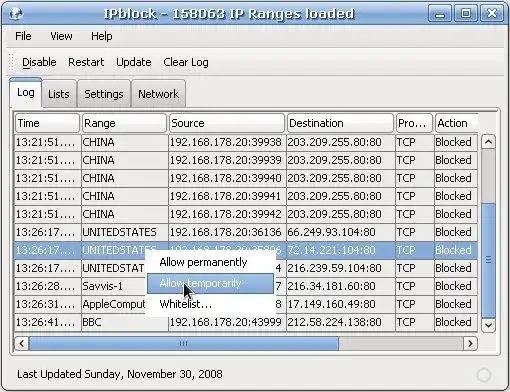
Task: Select source cell 192.168.178.20:39940
Action: click(x=227, y=178)
